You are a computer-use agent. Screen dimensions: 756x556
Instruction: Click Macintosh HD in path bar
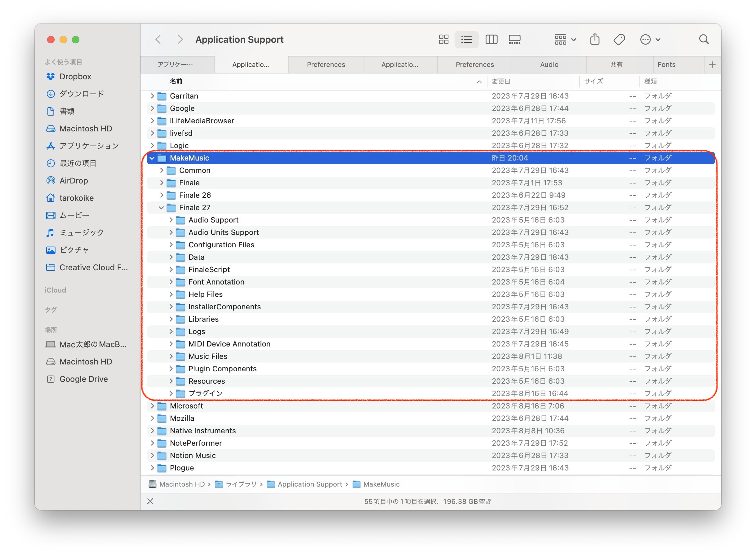176,484
